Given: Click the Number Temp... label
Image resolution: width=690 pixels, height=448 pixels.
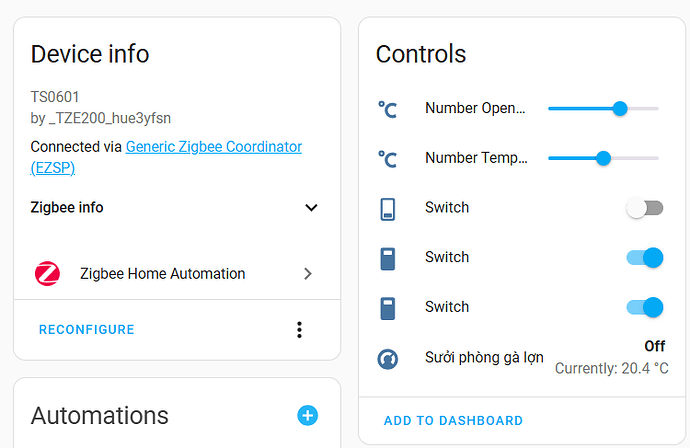Looking at the screenshot, I should tap(476, 158).
